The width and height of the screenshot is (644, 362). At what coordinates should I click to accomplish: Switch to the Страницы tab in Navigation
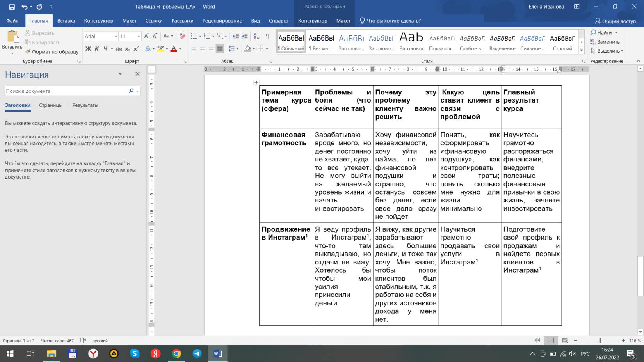51,105
